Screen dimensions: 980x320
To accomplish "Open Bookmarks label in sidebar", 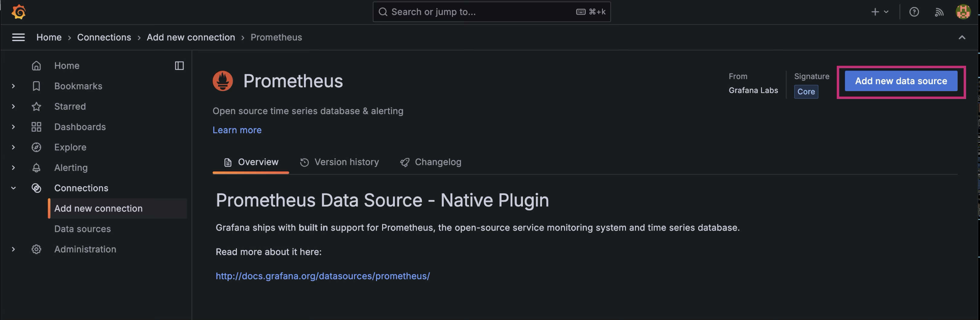I will point(78,86).
